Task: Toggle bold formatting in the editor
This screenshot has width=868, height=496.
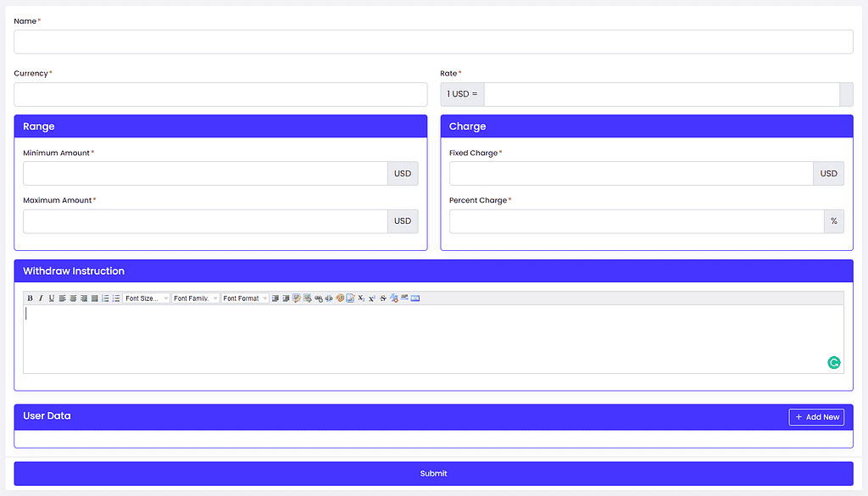Action: click(x=30, y=298)
